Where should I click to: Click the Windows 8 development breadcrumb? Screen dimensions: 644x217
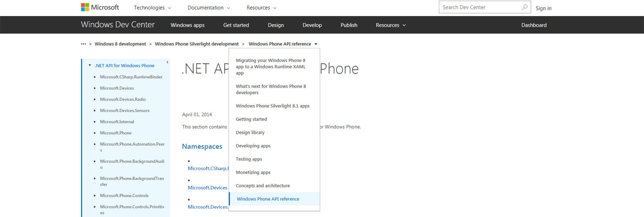pos(120,44)
